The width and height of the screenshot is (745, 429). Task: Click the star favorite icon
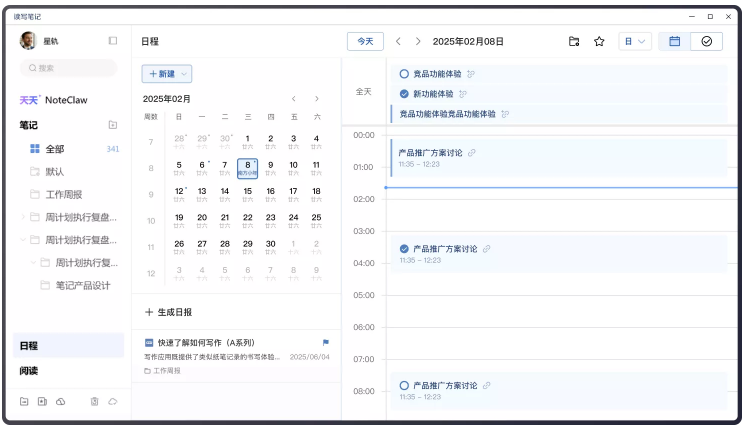click(599, 41)
